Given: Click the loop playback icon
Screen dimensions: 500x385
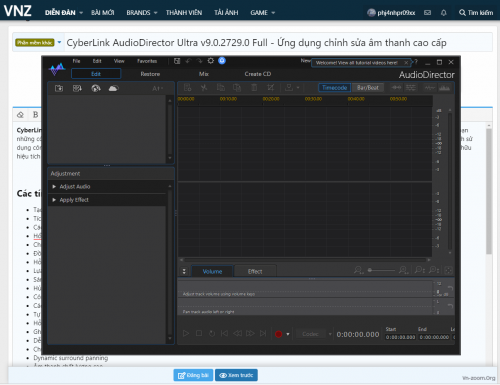Looking at the screenshot, I should point(212,333).
